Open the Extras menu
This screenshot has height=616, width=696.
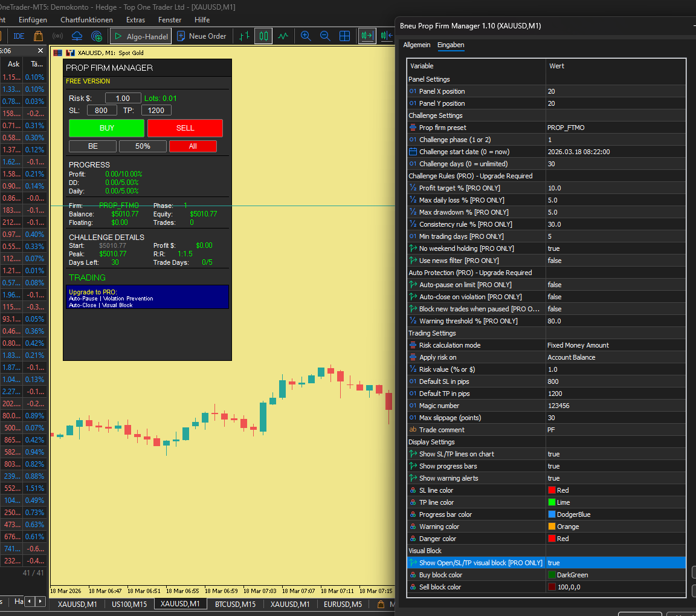[x=135, y=20]
